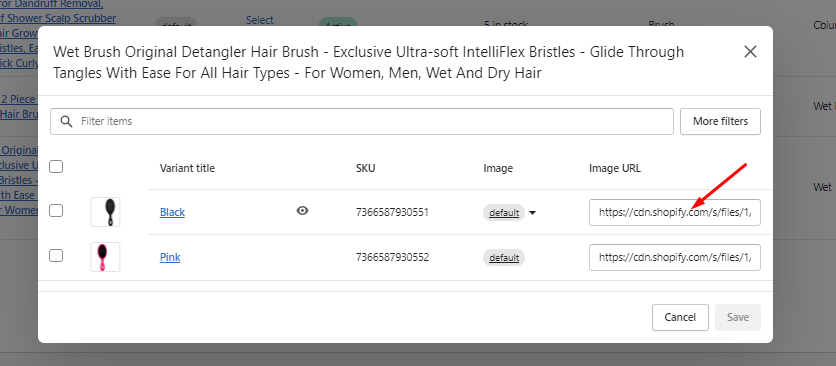Open the Pink variant link
Screen dimensions: 836x366
tap(170, 257)
